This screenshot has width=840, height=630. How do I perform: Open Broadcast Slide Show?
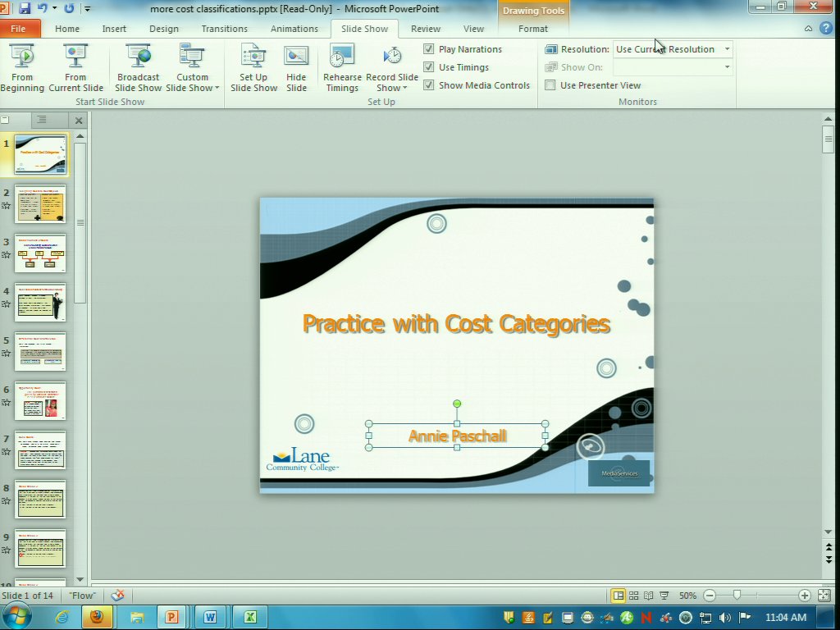click(138, 67)
